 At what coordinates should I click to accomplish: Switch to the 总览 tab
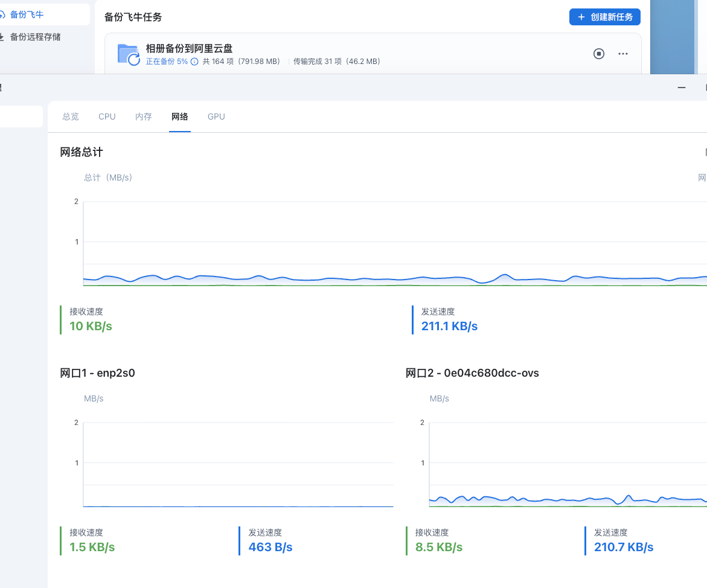click(71, 117)
